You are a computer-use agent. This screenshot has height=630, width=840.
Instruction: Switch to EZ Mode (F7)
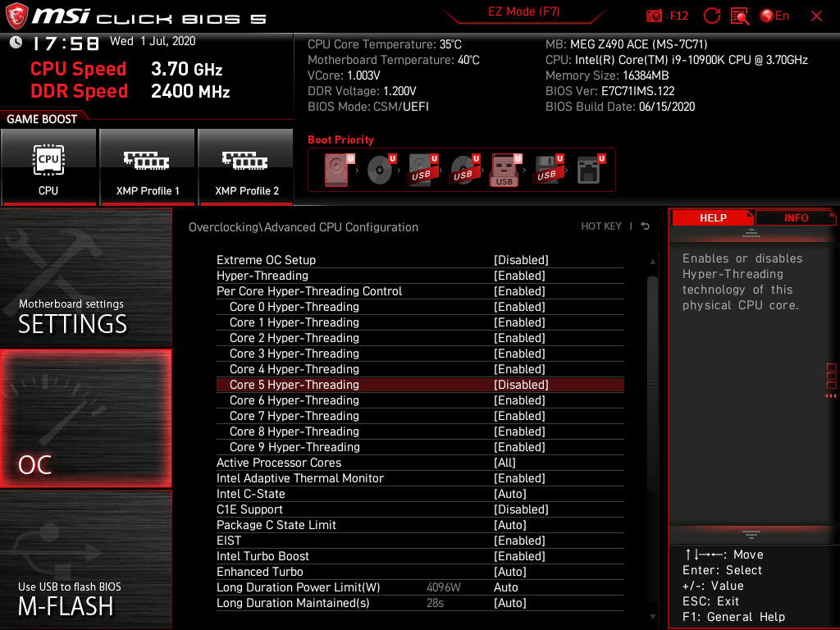pos(523,12)
